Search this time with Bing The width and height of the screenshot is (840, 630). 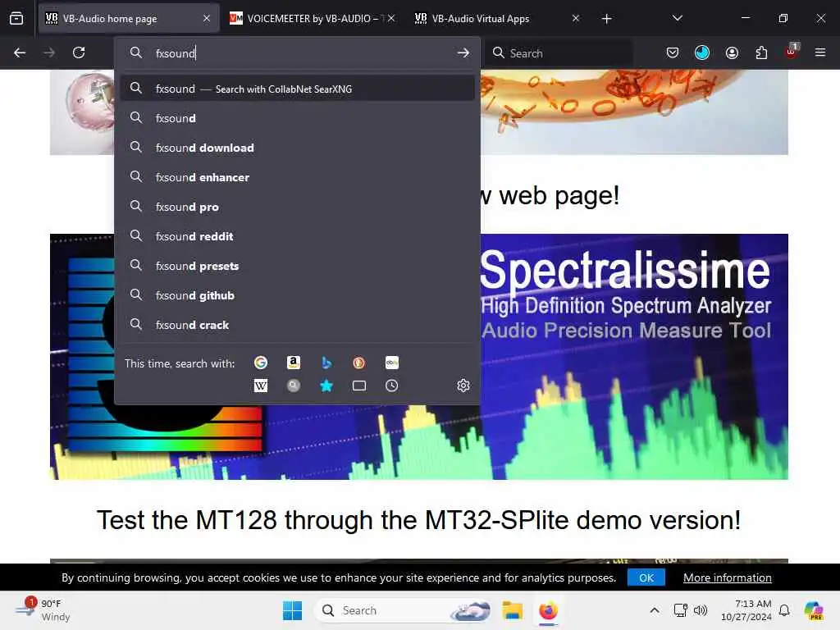[x=326, y=363]
